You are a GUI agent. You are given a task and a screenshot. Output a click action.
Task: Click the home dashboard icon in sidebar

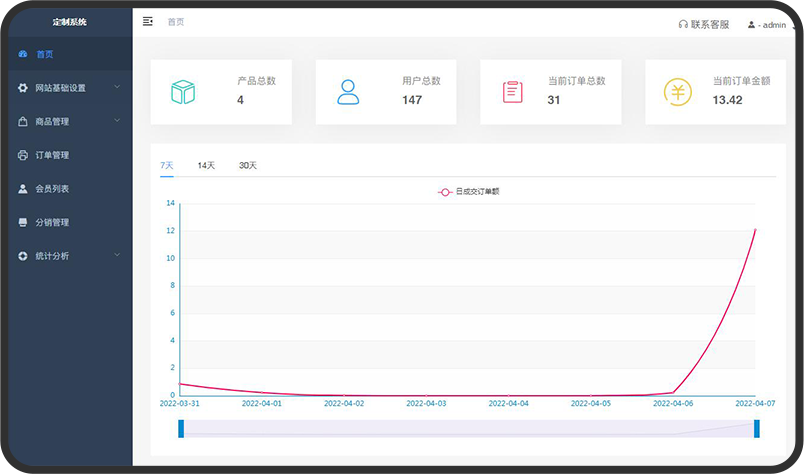pos(23,54)
